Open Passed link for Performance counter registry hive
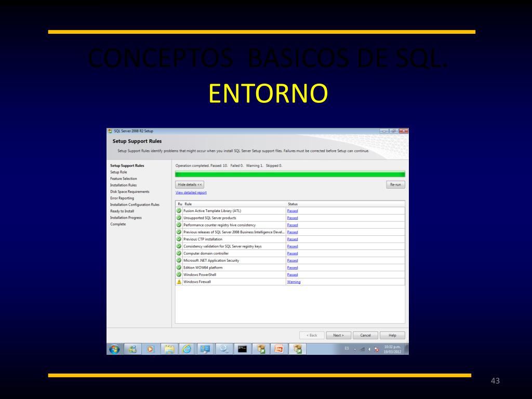 (292, 225)
